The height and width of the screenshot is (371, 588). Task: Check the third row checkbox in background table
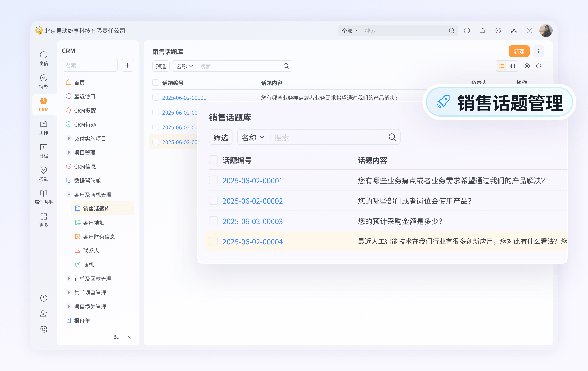(156, 127)
